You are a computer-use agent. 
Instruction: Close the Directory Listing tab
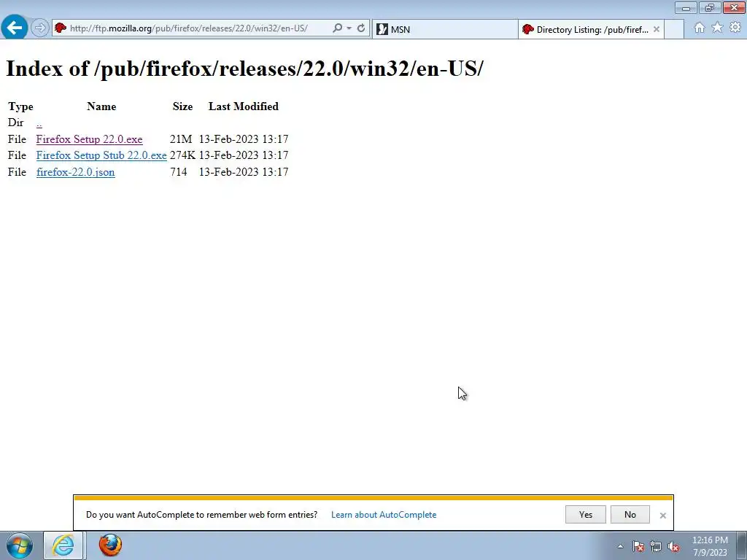pyautogui.click(x=657, y=29)
